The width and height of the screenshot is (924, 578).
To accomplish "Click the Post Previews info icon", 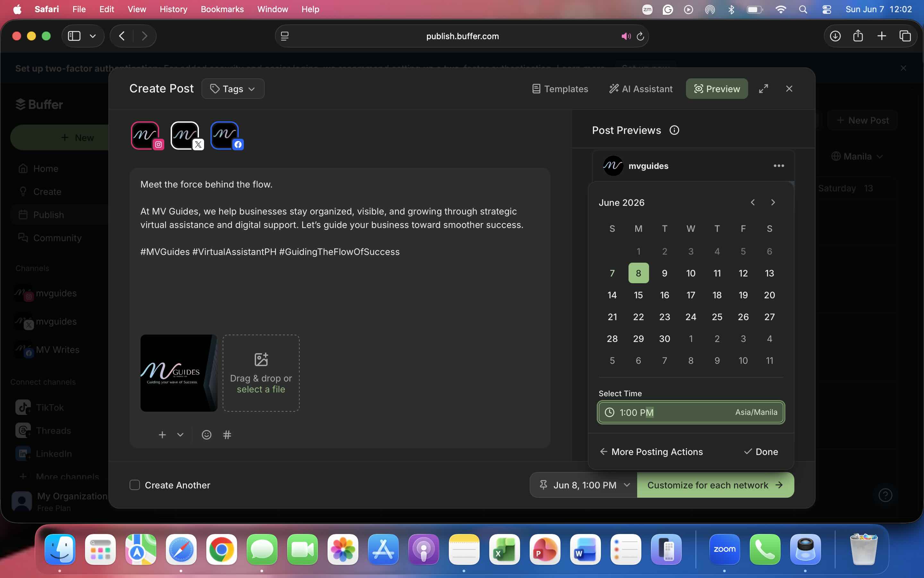I will point(674,130).
